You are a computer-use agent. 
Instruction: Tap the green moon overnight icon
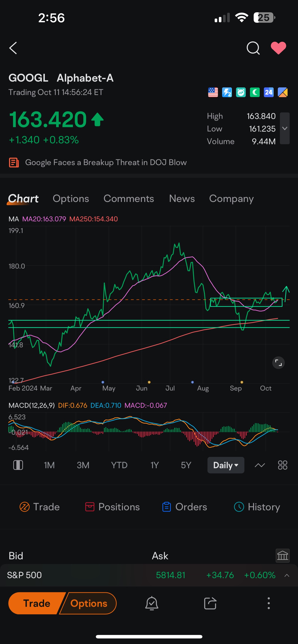pos(255,92)
